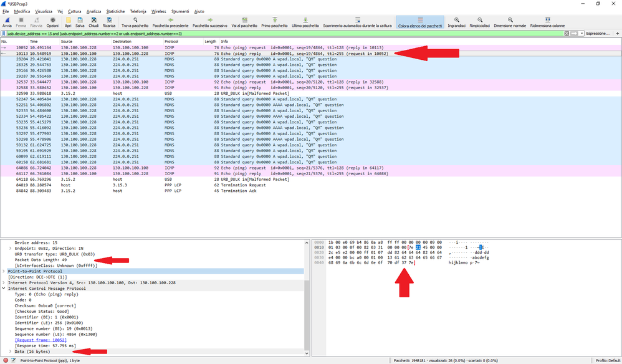Select the Packet Data Length: 49 line
Image resolution: width=622 pixels, height=364 pixels.
(41, 260)
